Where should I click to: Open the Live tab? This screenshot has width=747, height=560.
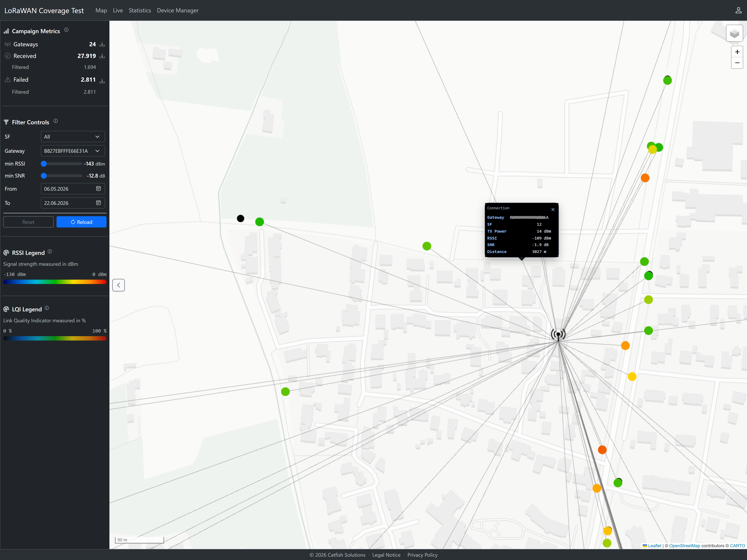[x=118, y=10]
